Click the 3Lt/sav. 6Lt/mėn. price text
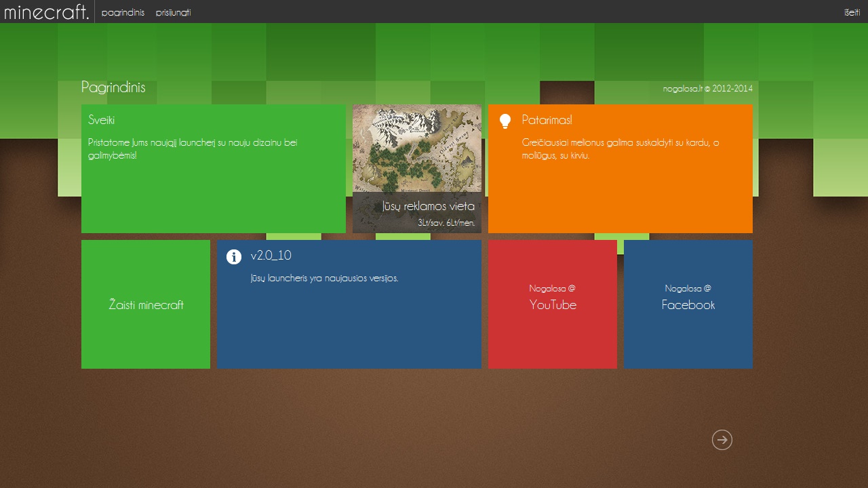The width and height of the screenshot is (868, 488). tap(446, 222)
